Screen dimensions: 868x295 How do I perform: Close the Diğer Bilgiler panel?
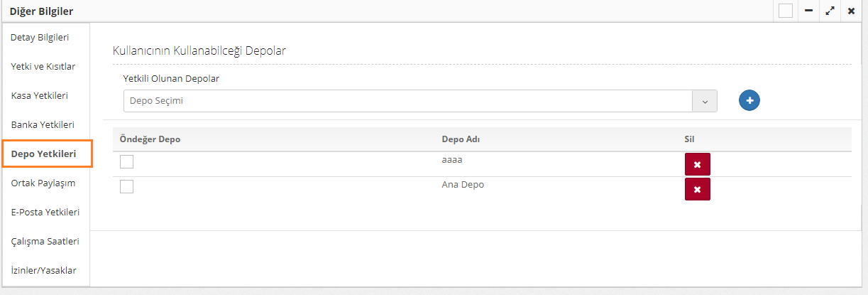[x=851, y=11]
